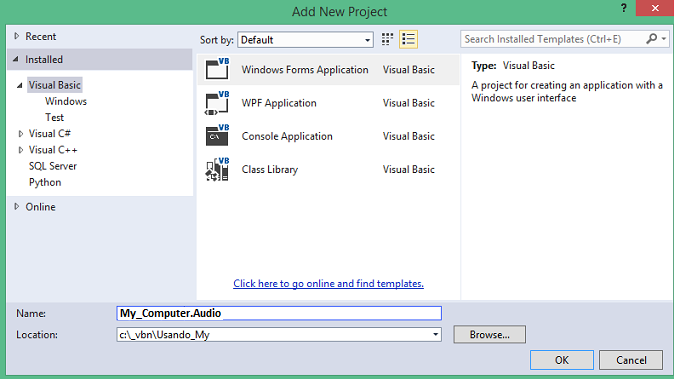This screenshot has height=379, width=674.
Task: Expand the Online section
Action: pyautogui.click(x=17, y=207)
